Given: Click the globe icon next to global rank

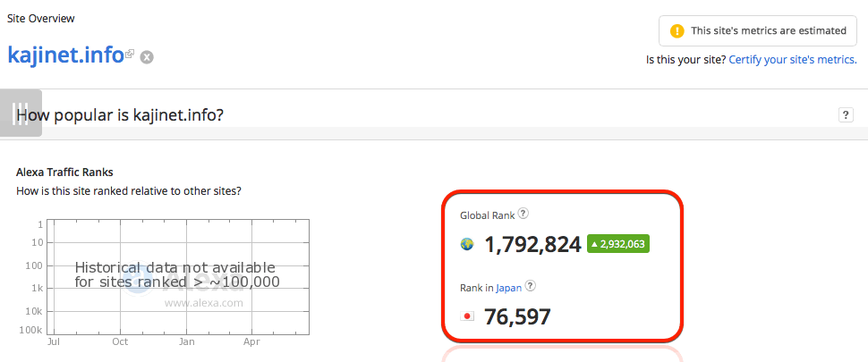Looking at the screenshot, I should 466,244.
